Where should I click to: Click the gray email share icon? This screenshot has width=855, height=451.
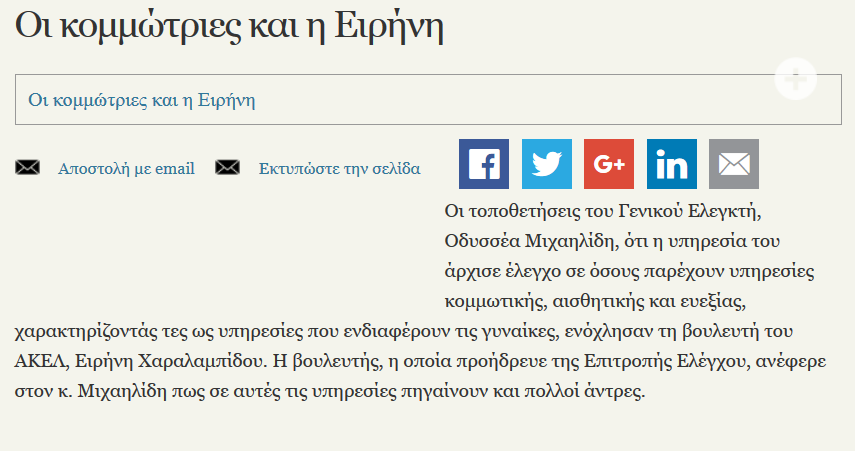[x=734, y=164]
